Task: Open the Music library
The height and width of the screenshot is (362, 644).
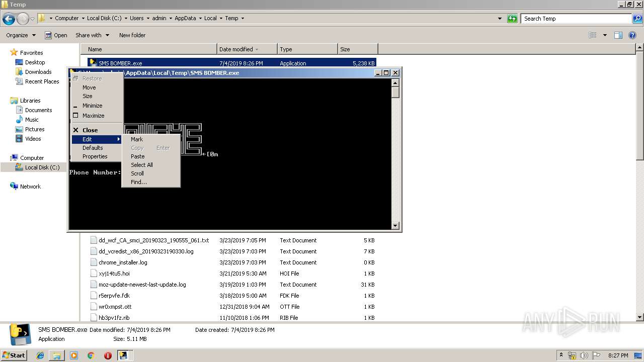Action: pos(32,120)
